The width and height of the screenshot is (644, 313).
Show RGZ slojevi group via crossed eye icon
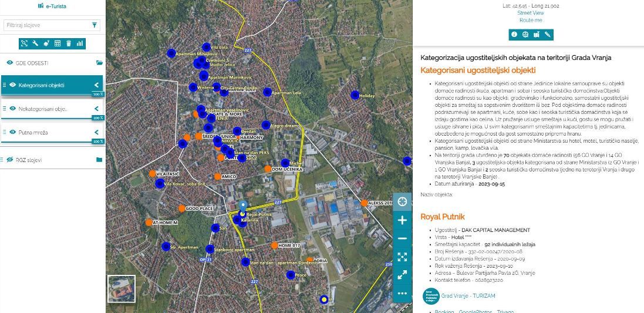point(10,160)
